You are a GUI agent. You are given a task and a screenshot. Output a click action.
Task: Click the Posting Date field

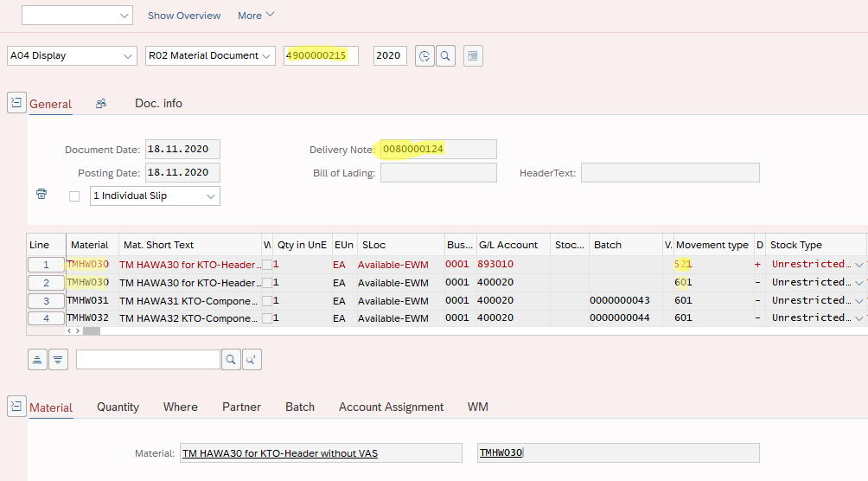(x=182, y=172)
